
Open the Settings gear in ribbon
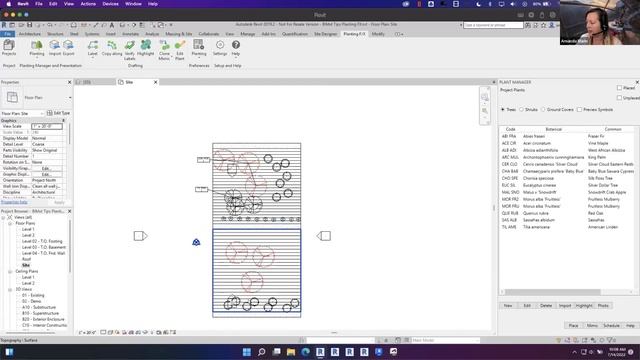click(220, 48)
